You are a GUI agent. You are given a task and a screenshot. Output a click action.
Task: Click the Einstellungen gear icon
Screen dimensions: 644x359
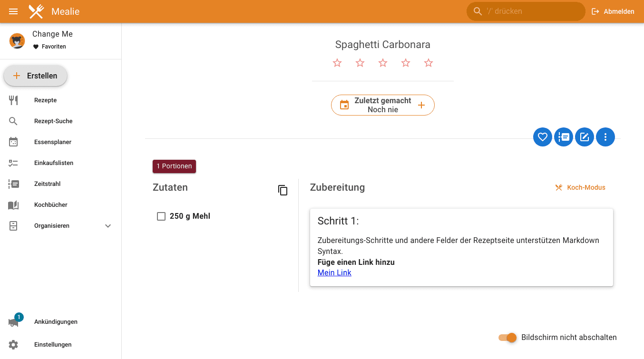pyautogui.click(x=13, y=345)
